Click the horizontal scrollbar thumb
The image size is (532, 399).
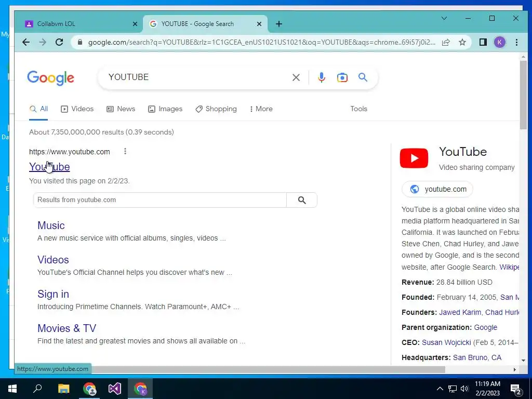click(268, 369)
